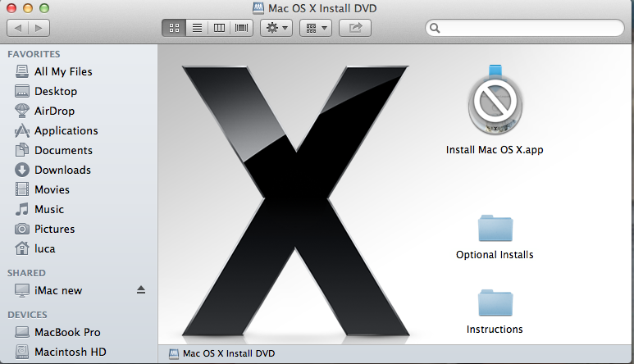The height and width of the screenshot is (364, 634).
Task: Open the item arrangement dropdown
Action: coord(316,28)
